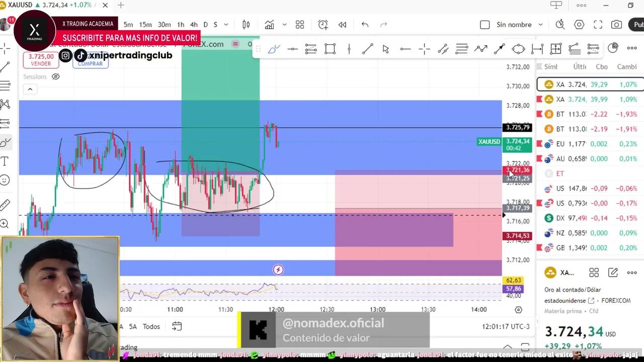Screen dimensions: 644x362
Task: Select the 4h timeframe
Action: pyautogui.click(x=194, y=25)
